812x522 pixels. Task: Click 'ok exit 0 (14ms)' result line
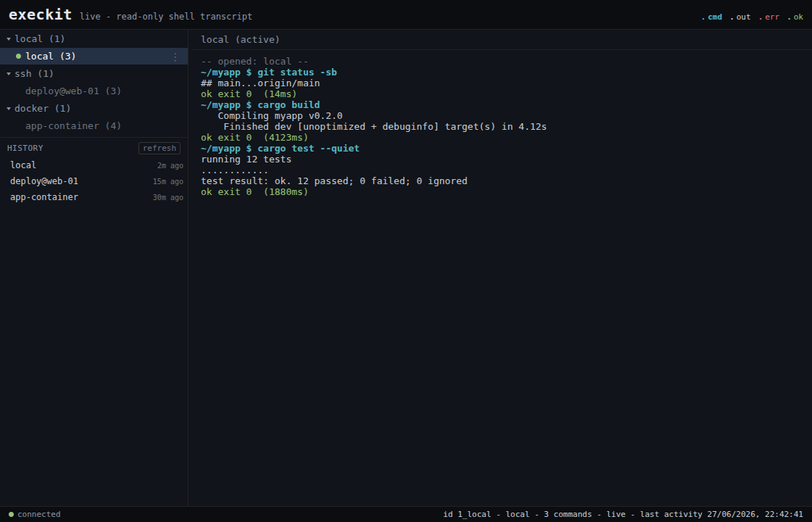249,94
